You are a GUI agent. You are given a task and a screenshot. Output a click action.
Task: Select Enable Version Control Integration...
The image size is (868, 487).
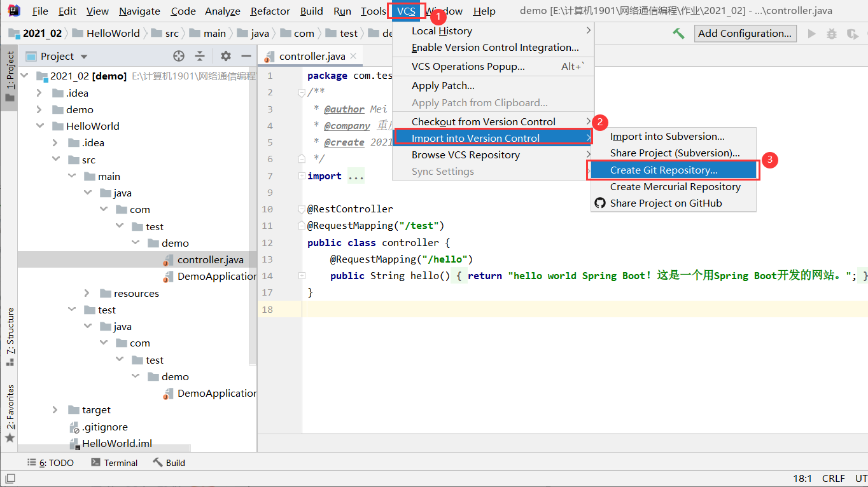point(494,47)
